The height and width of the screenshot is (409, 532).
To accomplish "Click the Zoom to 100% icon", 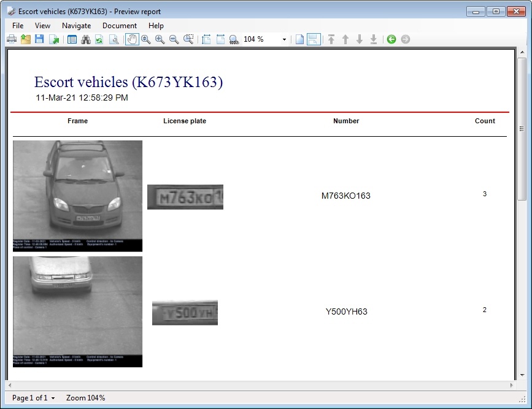I will click(x=234, y=39).
